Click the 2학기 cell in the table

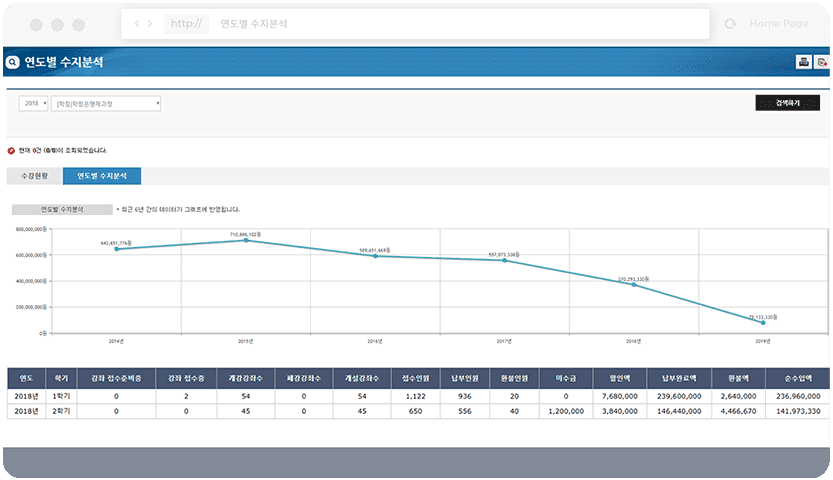click(x=62, y=411)
